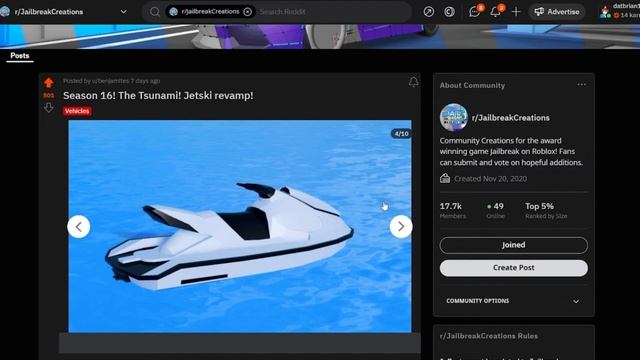
Task: Click the r/JailbreakCreations Rules heading
Action: tap(489, 336)
